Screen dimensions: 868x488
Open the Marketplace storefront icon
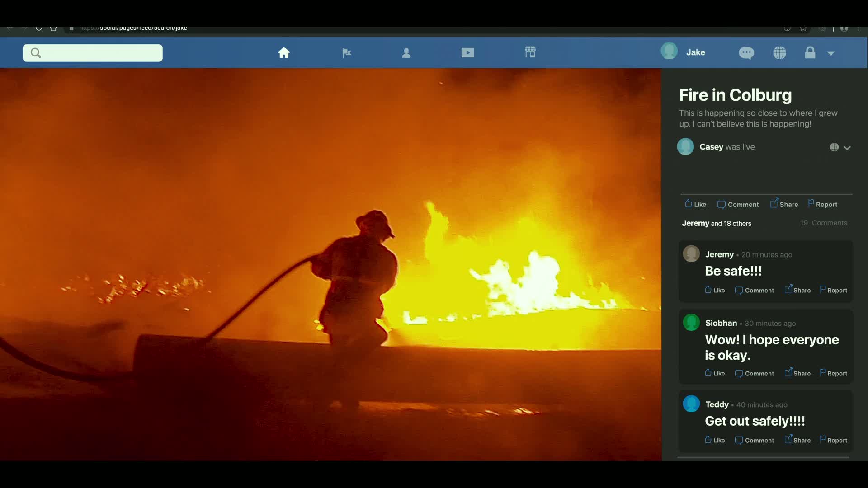(530, 52)
